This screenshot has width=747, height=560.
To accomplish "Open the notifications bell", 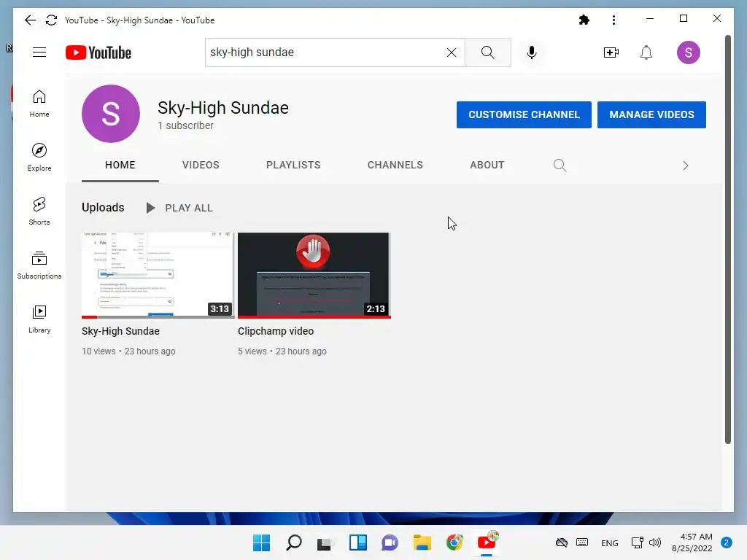I will click(x=646, y=52).
